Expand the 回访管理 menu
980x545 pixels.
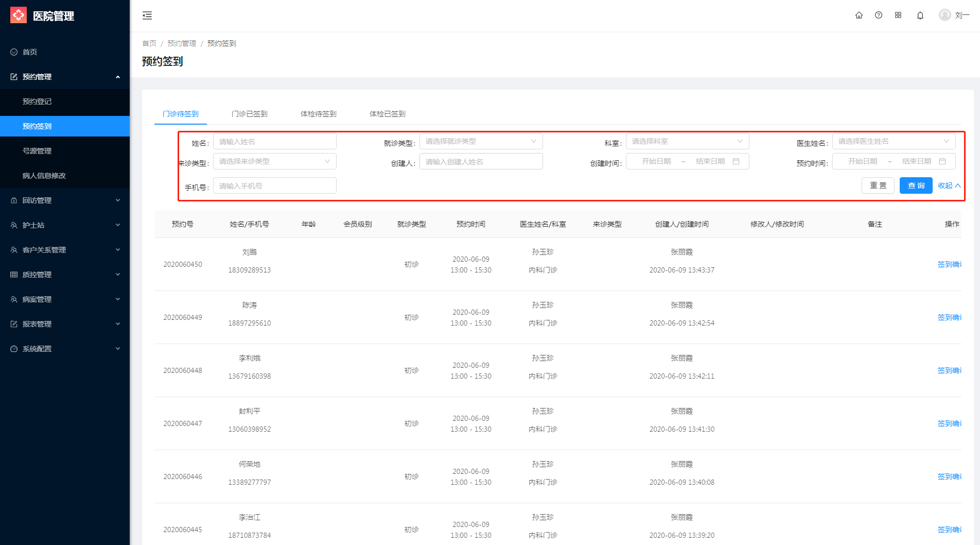(118, 200)
